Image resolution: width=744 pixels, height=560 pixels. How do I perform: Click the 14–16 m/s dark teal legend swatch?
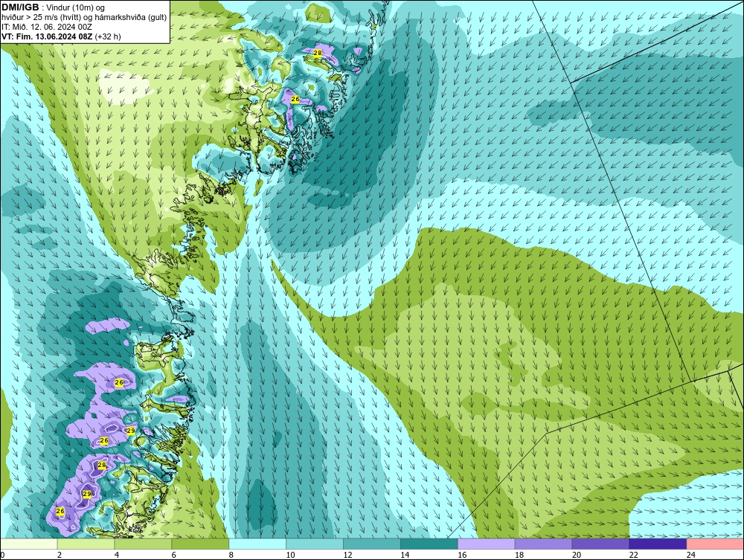[x=429, y=544]
